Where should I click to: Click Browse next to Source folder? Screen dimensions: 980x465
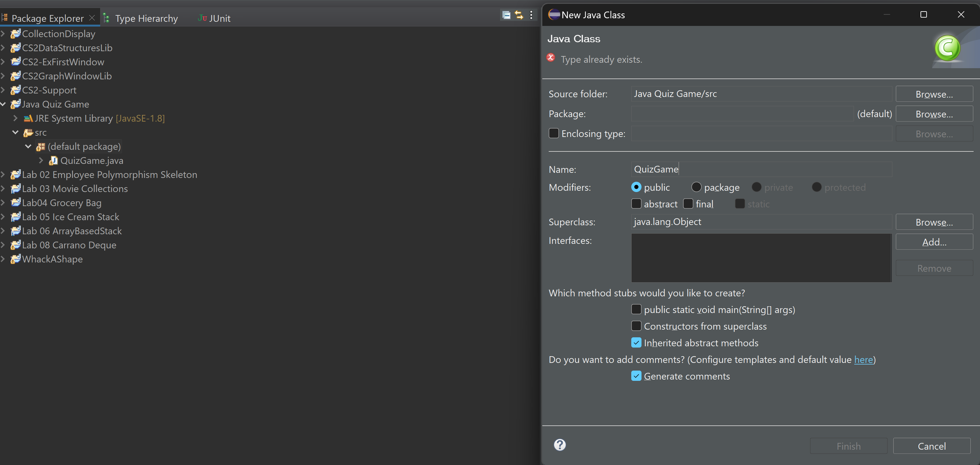click(934, 94)
